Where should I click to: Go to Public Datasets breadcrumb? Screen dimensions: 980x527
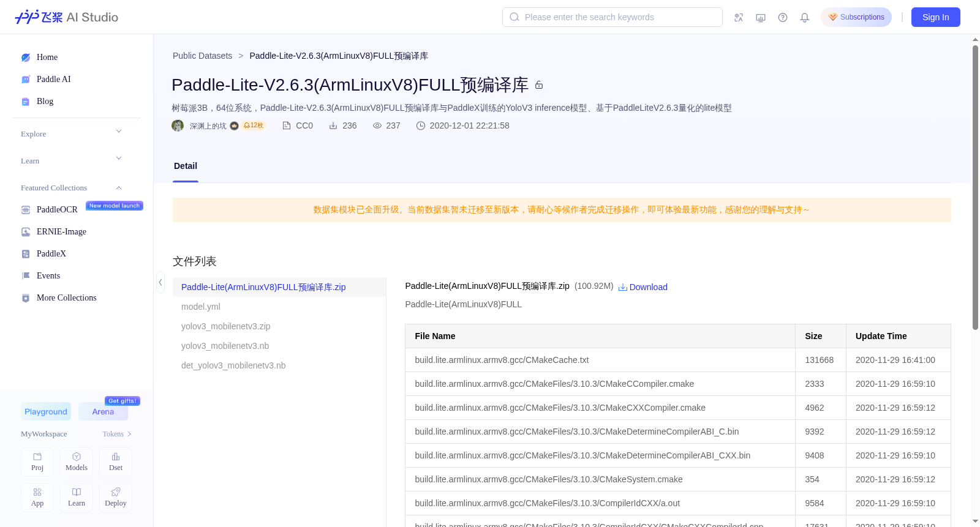202,56
